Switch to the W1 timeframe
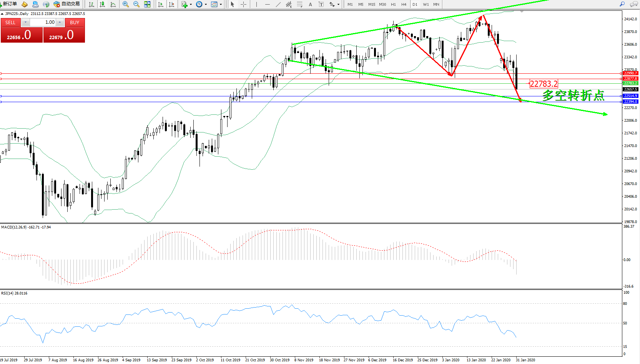This screenshot has width=640, height=364. coord(426,4)
